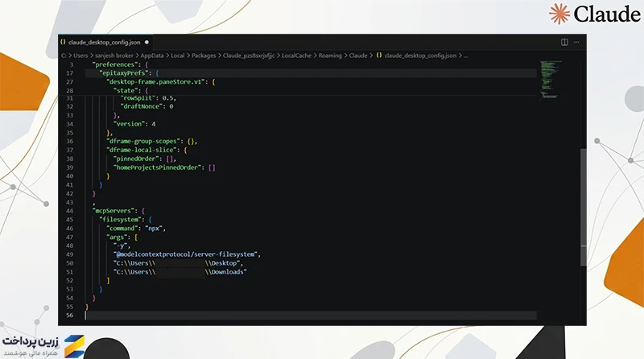The width and height of the screenshot is (644, 359).
Task: Click the Downloads path string on line 51
Action: 180,271
